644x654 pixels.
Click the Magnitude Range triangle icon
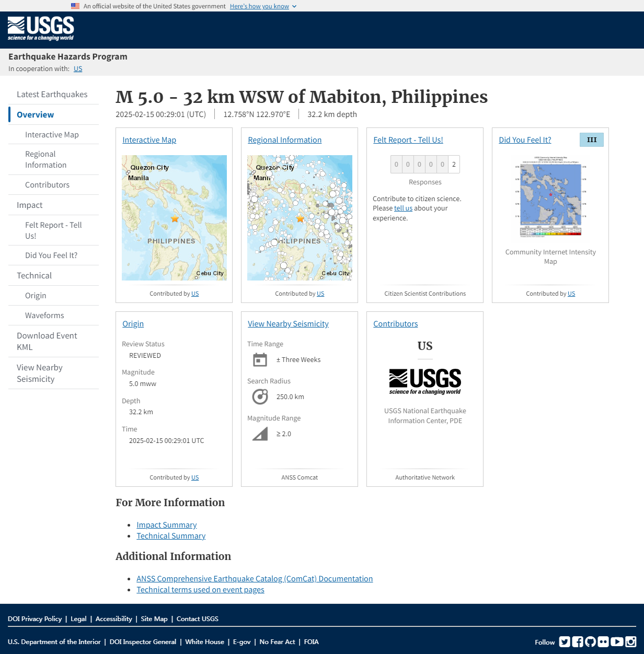(x=260, y=434)
